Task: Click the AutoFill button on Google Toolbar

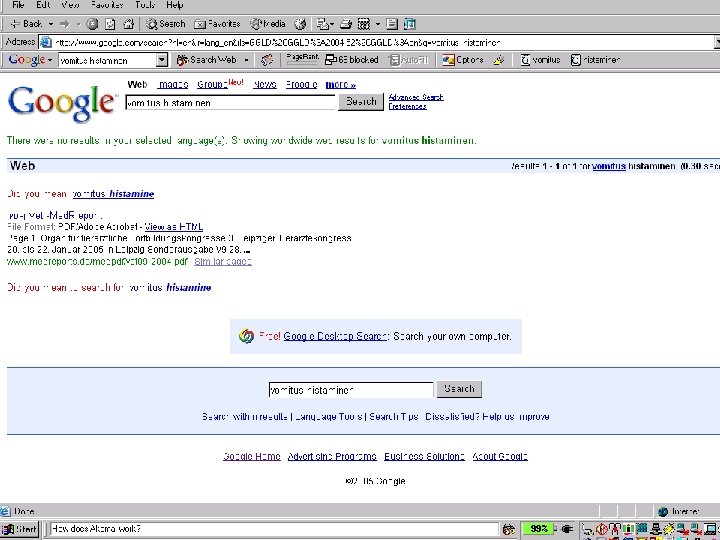Action: (x=409, y=60)
